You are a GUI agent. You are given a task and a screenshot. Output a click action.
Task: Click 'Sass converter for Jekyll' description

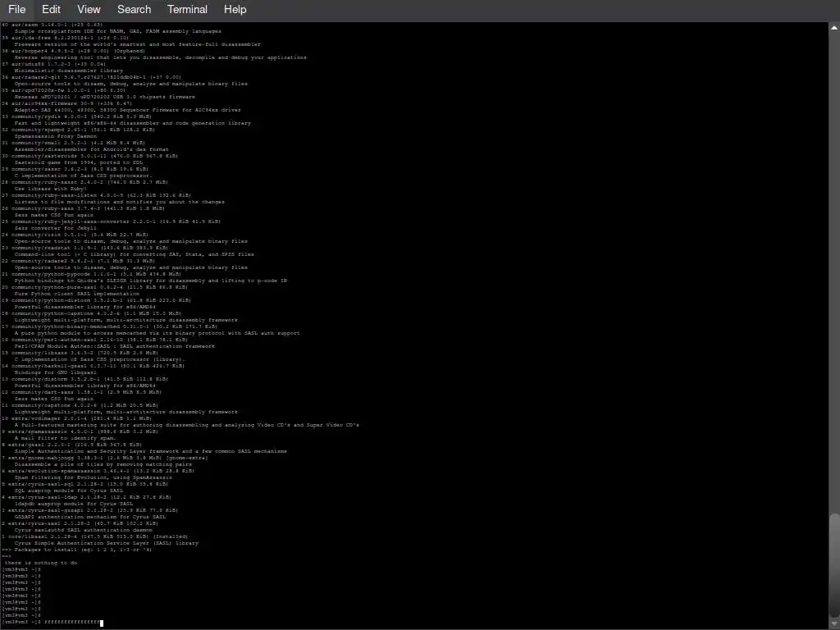point(56,228)
